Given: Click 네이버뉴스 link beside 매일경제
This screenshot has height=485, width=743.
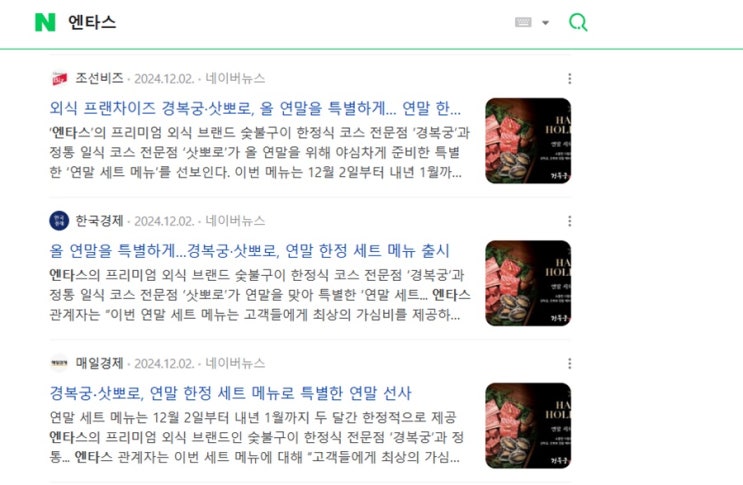Looking at the screenshot, I should [x=235, y=363].
